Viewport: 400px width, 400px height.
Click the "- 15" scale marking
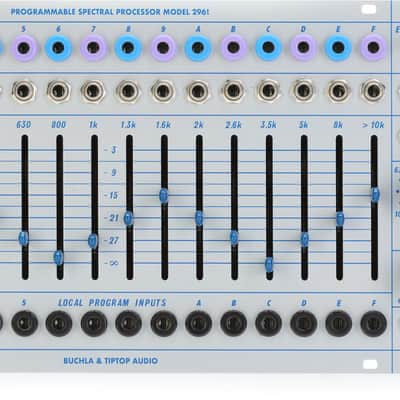tap(111, 195)
